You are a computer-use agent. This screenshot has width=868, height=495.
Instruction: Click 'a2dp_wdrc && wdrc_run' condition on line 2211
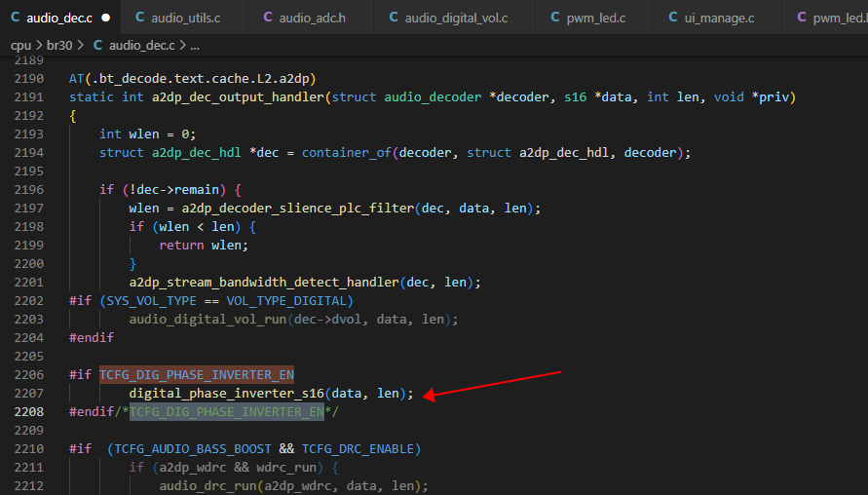(x=238, y=468)
